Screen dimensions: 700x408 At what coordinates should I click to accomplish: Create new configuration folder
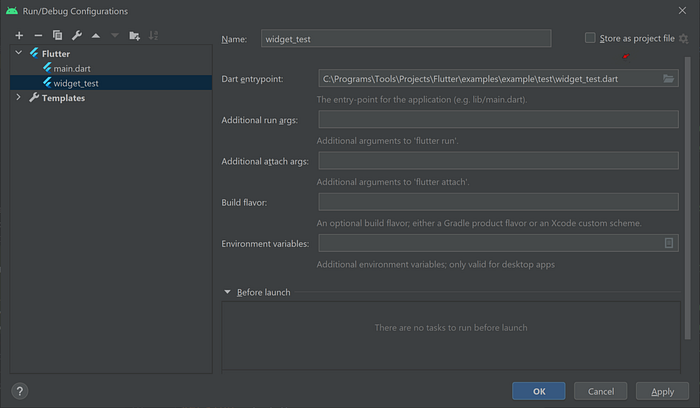click(134, 35)
